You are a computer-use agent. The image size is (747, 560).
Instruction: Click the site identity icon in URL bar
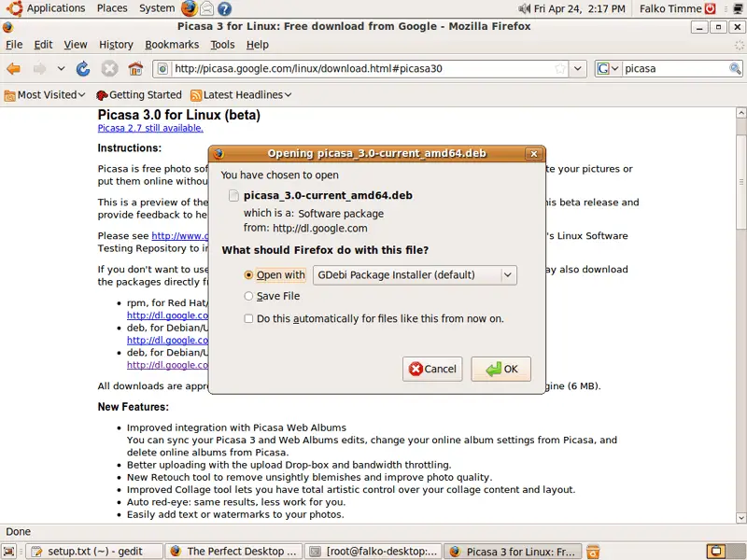[x=162, y=69]
